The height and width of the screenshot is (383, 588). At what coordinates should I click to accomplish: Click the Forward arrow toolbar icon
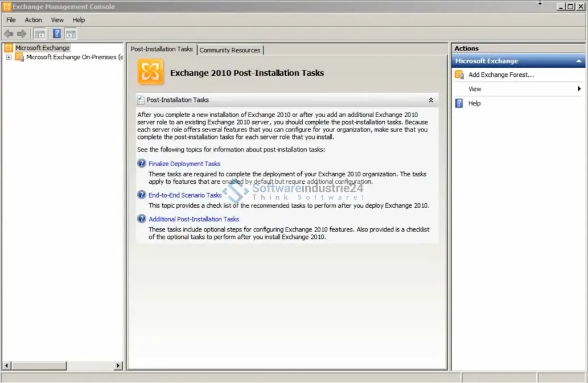22,34
